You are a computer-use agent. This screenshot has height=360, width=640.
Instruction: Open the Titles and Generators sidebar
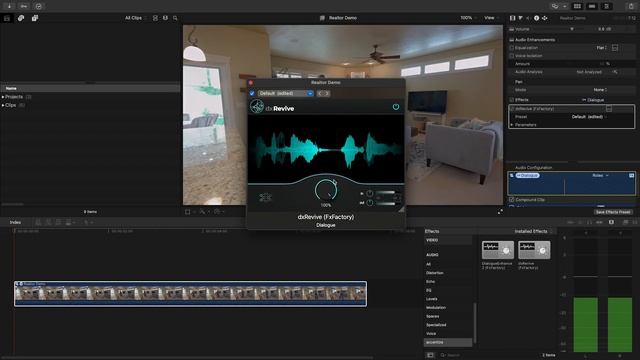point(35,18)
